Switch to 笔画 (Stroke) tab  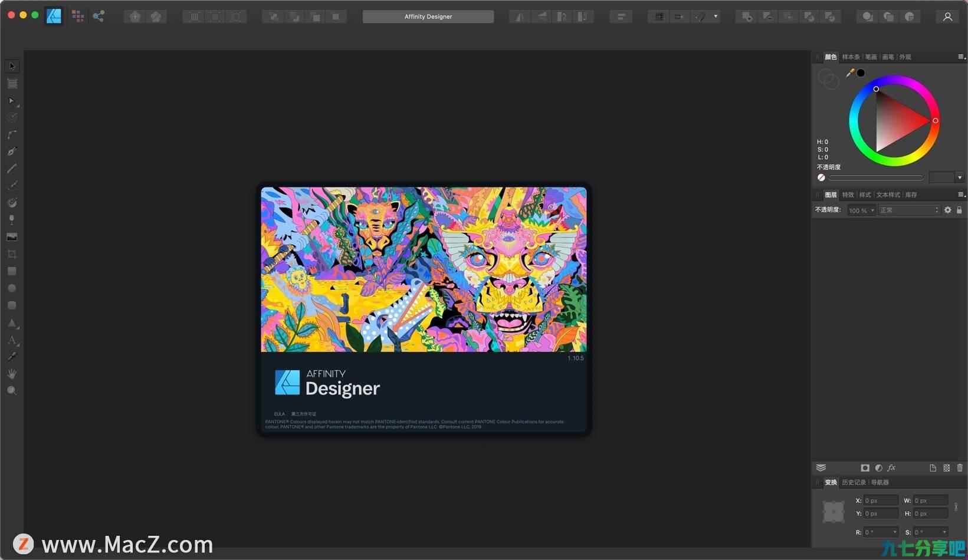871,57
